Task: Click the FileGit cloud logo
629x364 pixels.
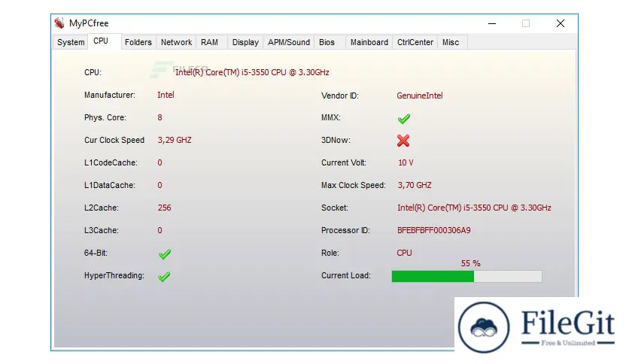Action: tap(484, 327)
